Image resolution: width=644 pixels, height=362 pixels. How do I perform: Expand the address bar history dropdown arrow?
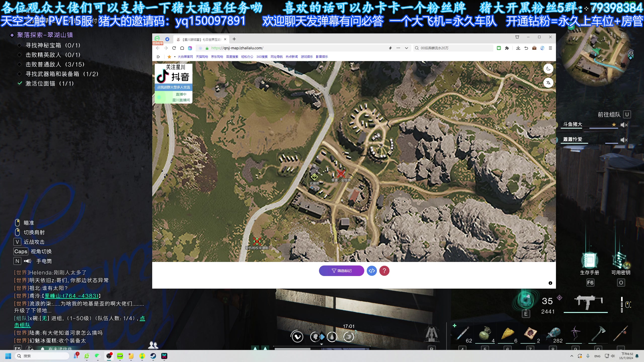(x=406, y=48)
